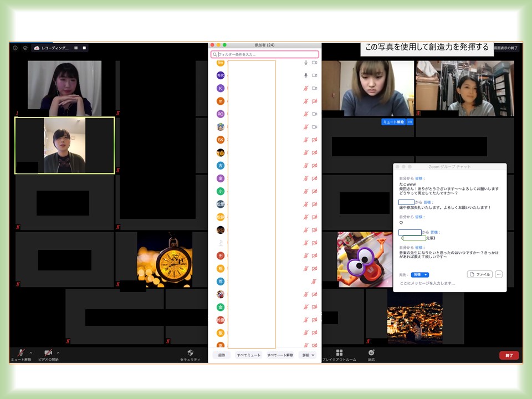Unmute microphone with ミュート解除 toolbar button
Screen dimensions: 532x399
coord(21,355)
